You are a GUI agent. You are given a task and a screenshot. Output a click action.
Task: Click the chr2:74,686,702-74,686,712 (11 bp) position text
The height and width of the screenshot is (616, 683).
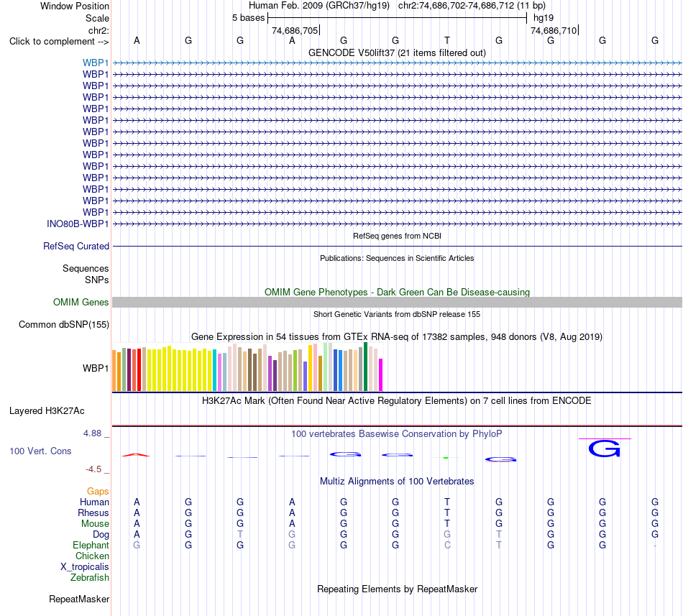(472, 6)
